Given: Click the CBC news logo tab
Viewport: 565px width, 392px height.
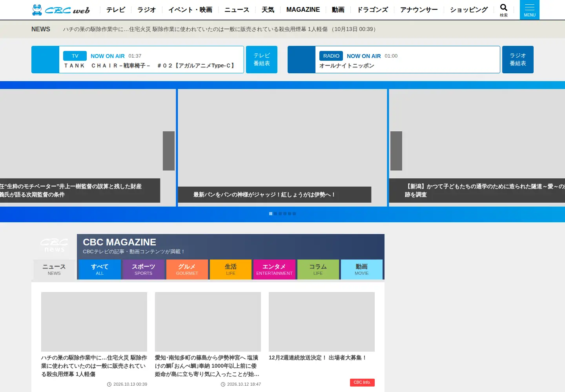Looking at the screenshot, I should click(54, 246).
